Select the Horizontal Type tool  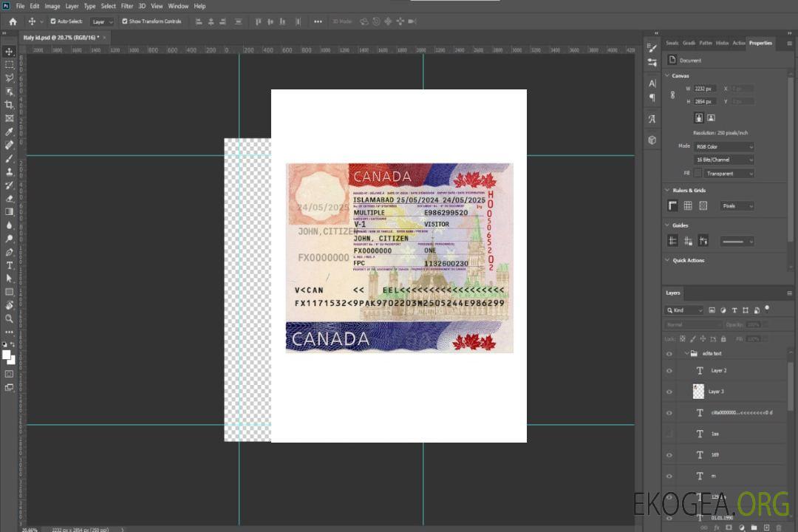[9, 265]
